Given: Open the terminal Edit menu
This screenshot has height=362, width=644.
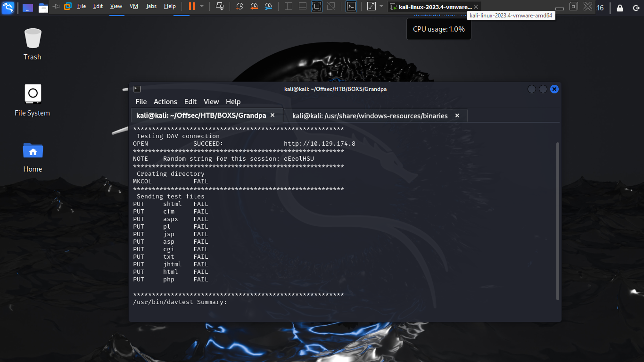Looking at the screenshot, I should pyautogui.click(x=190, y=101).
